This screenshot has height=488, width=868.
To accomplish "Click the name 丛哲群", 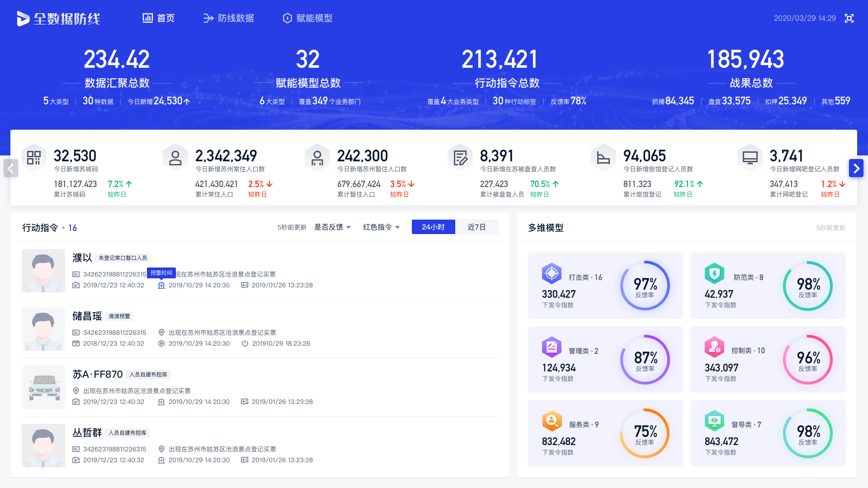I will [x=87, y=433].
